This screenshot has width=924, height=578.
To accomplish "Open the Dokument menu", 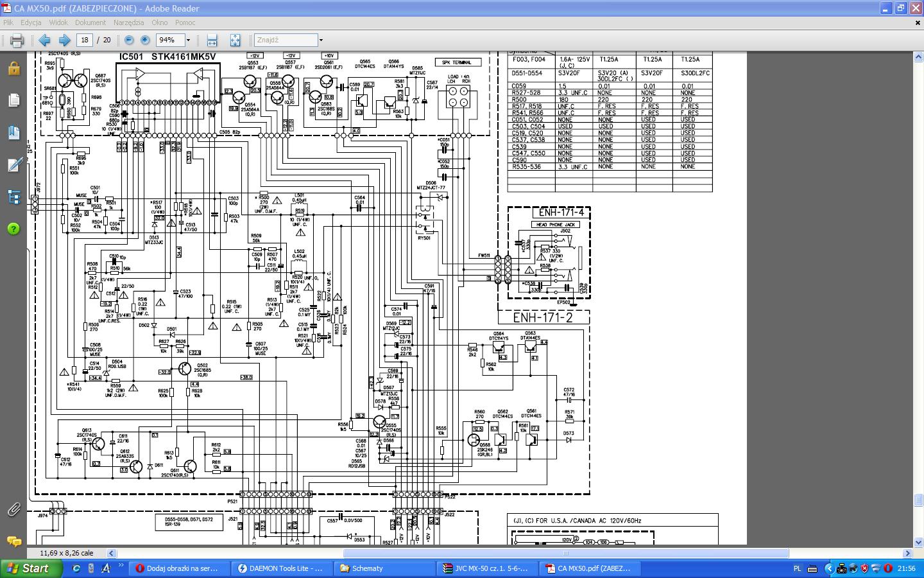I will [x=90, y=22].
